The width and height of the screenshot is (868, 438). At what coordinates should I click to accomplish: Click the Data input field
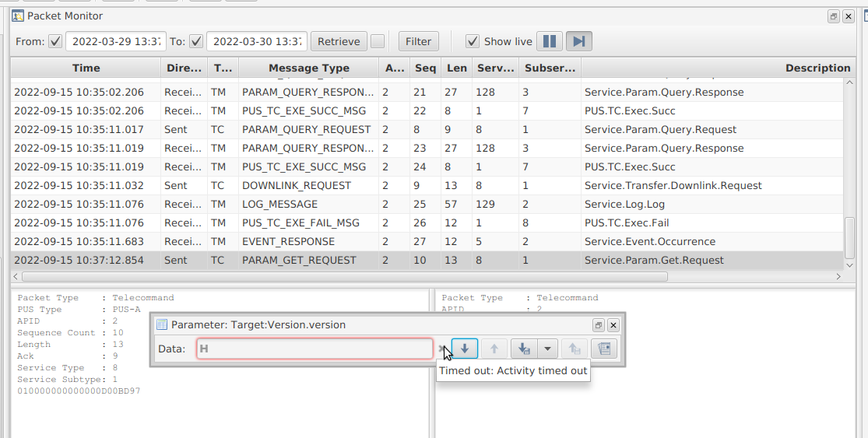pyautogui.click(x=315, y=349)
